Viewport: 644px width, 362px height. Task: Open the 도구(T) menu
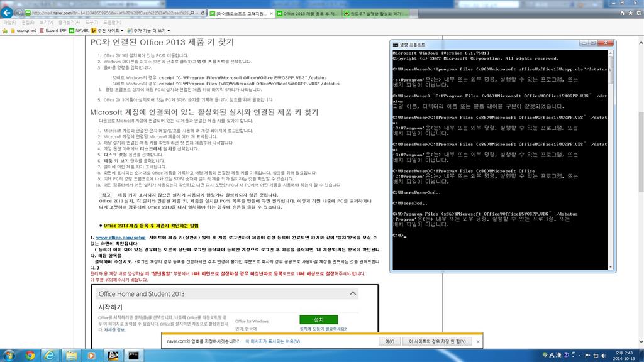(x=92, y=22)
